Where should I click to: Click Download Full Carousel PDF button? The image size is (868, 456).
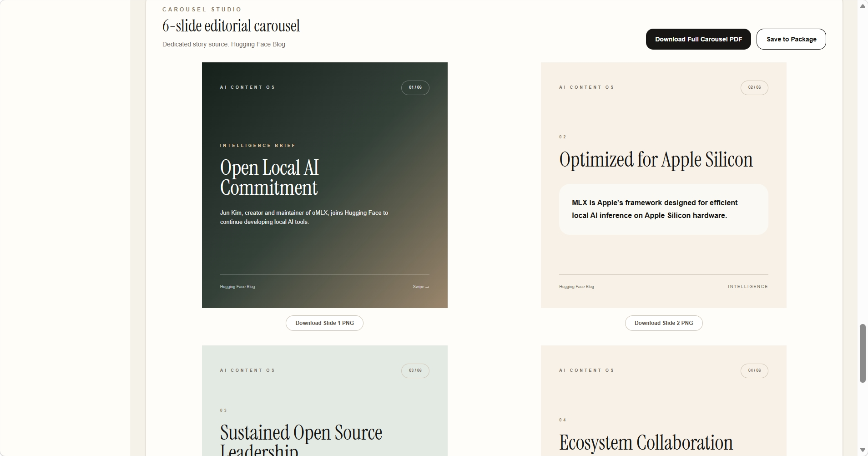pos(698,39)
